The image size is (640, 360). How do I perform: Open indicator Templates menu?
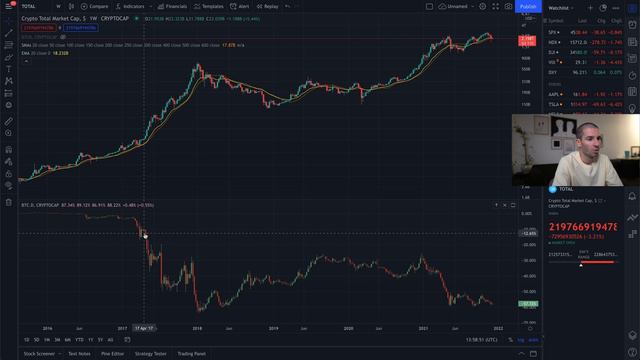tap(209, 6)
